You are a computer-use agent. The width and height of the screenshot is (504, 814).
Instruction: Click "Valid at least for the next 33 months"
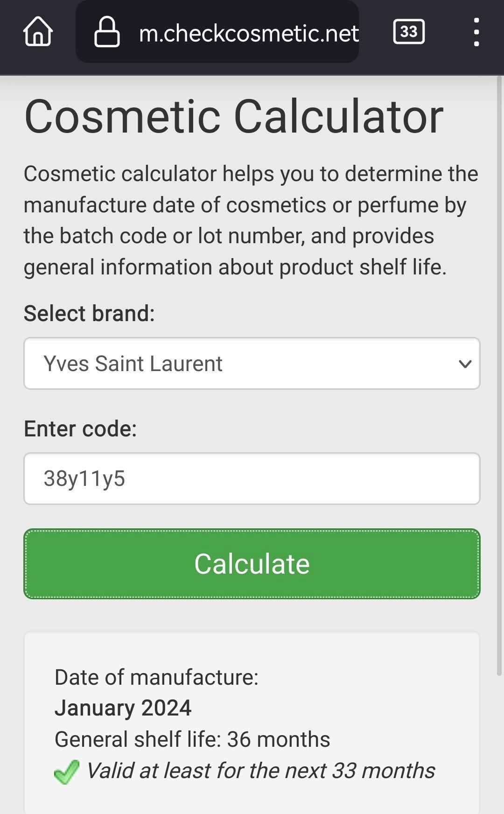coord(260,771)
